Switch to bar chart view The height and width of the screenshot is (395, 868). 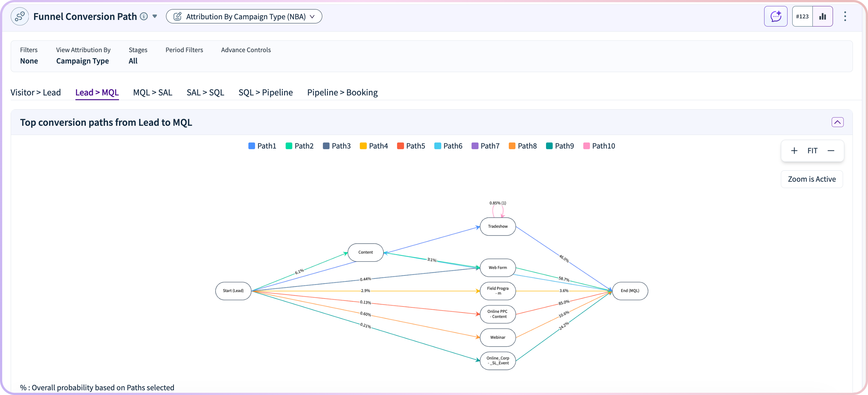(x=823, y=16)
